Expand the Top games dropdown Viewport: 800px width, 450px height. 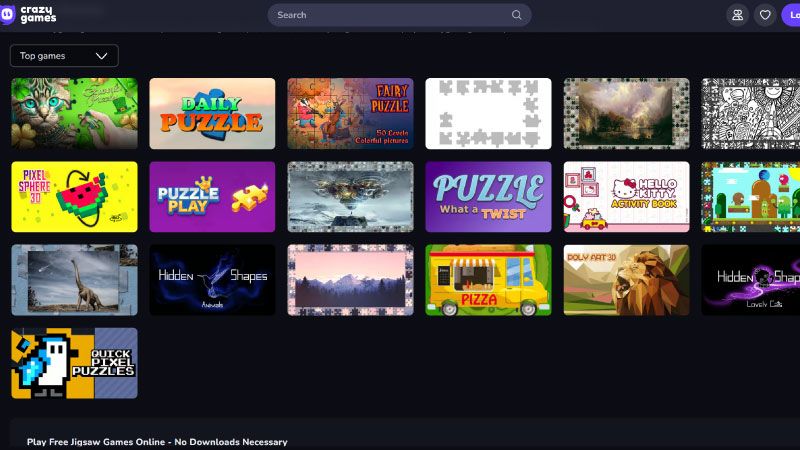(64, 56)
